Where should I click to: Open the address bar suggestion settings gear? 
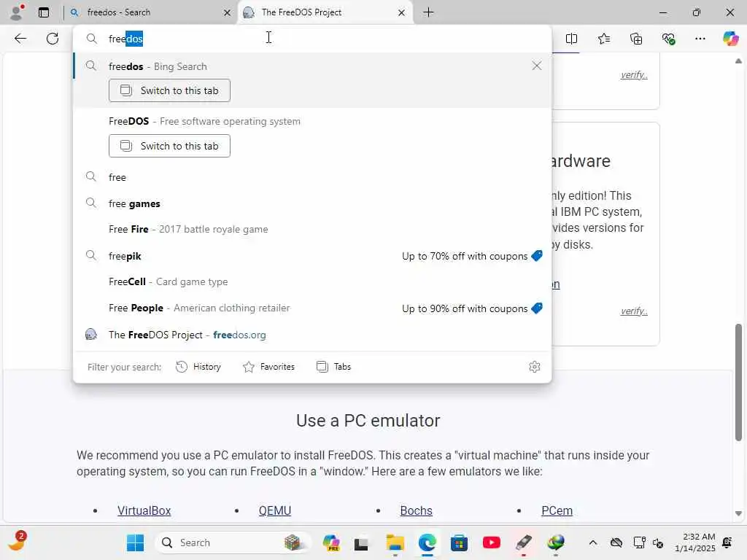(x=534, y=367)
